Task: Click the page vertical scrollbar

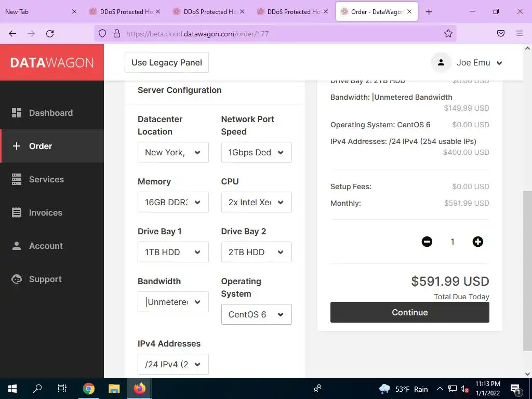Action: point(528,270)
